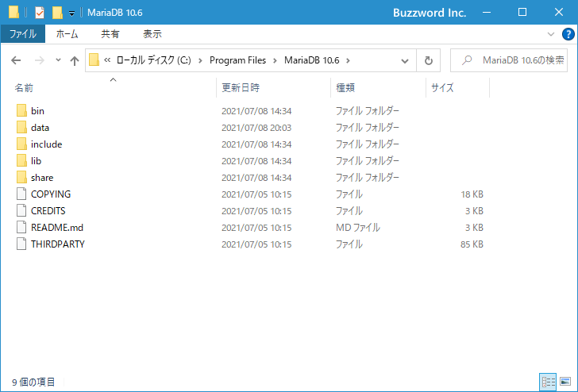Open chevron after ローカル ディスク (C:)

pos(201,60)
